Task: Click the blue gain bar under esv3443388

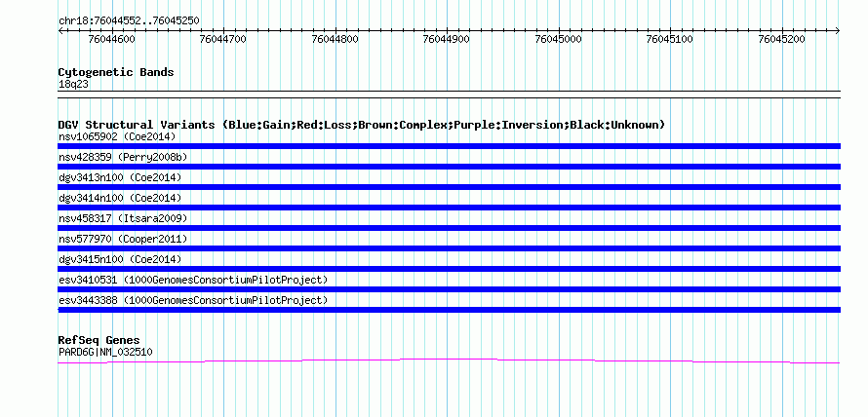Action: click(x=449, y=310)
